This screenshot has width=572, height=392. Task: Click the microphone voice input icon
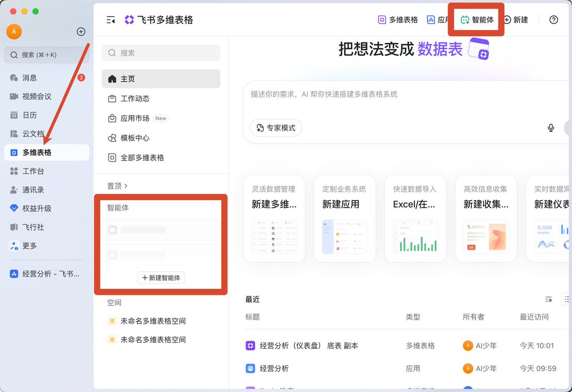point(551,128)
